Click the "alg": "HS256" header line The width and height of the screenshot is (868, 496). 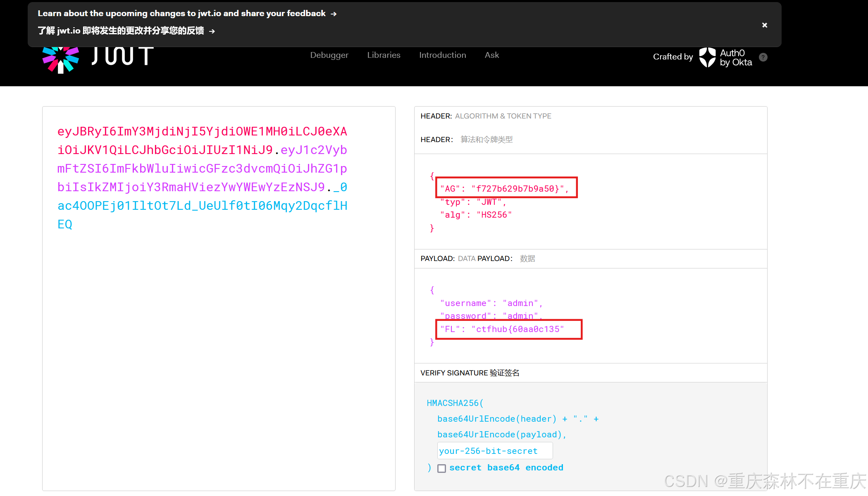(476, 215)
